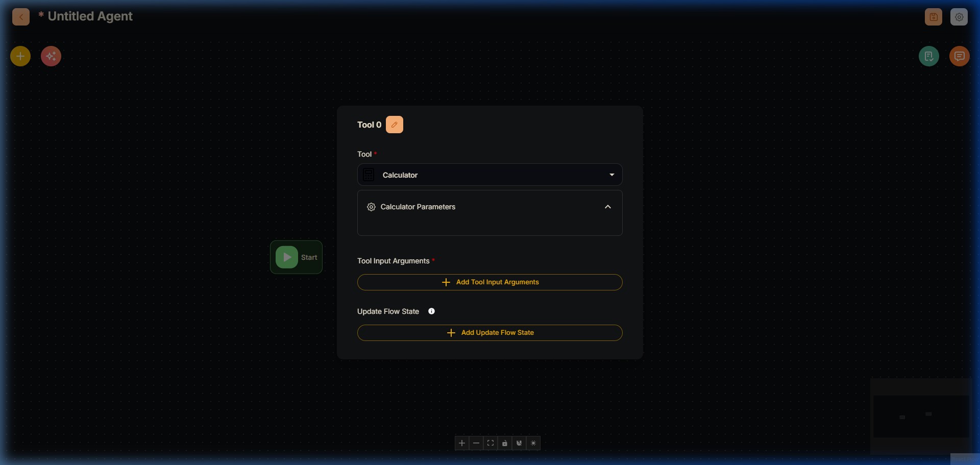
Task: Edit the Tool 0 name with pencil icon
Action: point(394,124)
